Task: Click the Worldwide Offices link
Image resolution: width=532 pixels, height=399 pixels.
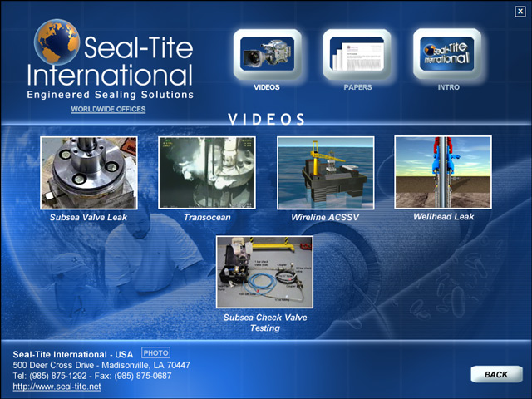Action: pos(108,109)
